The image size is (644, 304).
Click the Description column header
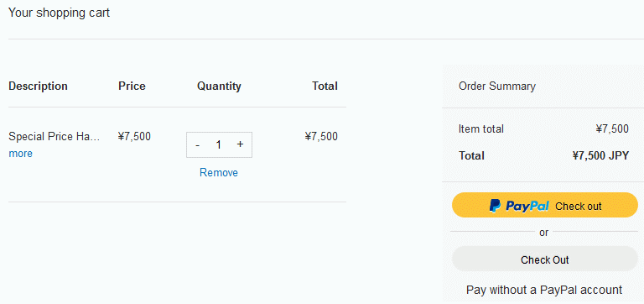click(38, 86)
